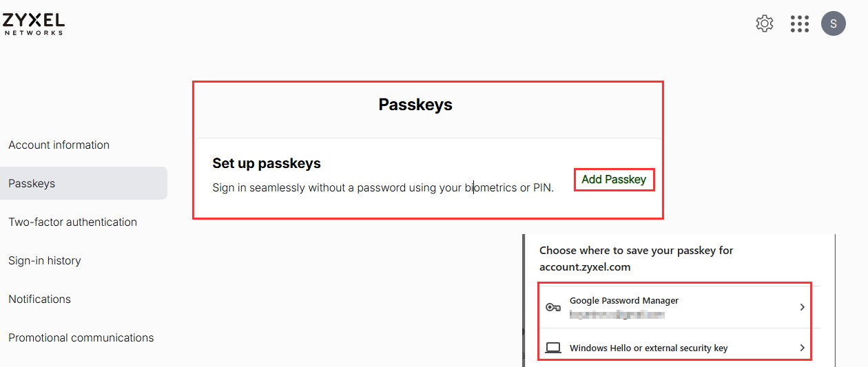Go to Two-factor authentication
Viewport: 868px width, 367px height.
tap(73, 222)
